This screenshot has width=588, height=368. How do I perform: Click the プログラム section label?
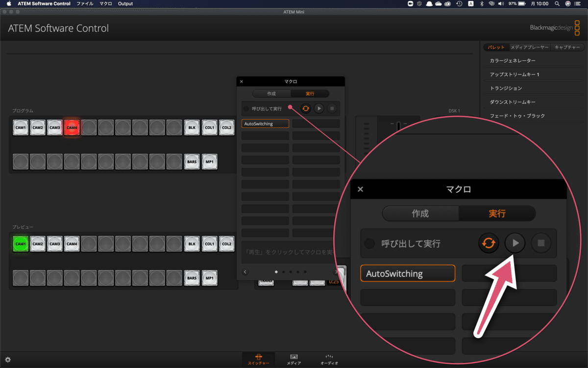pyautogui.click(x=23, y=111)
